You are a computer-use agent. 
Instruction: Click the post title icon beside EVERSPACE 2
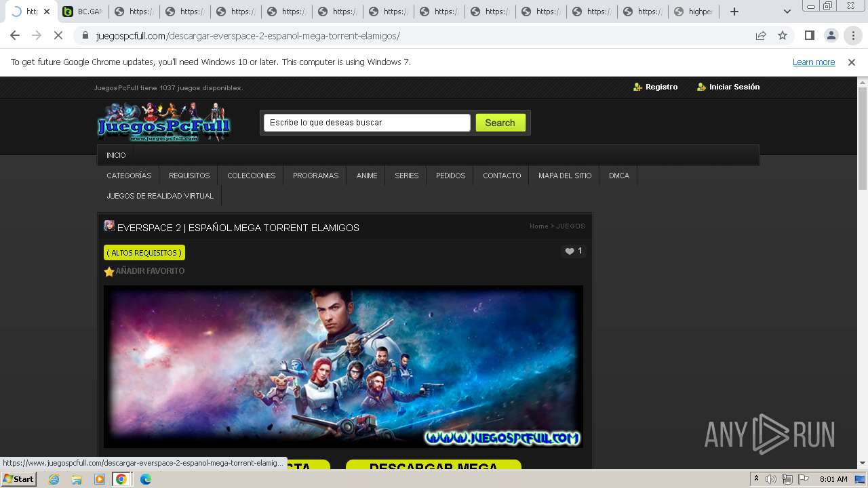(x=109, y=226)
